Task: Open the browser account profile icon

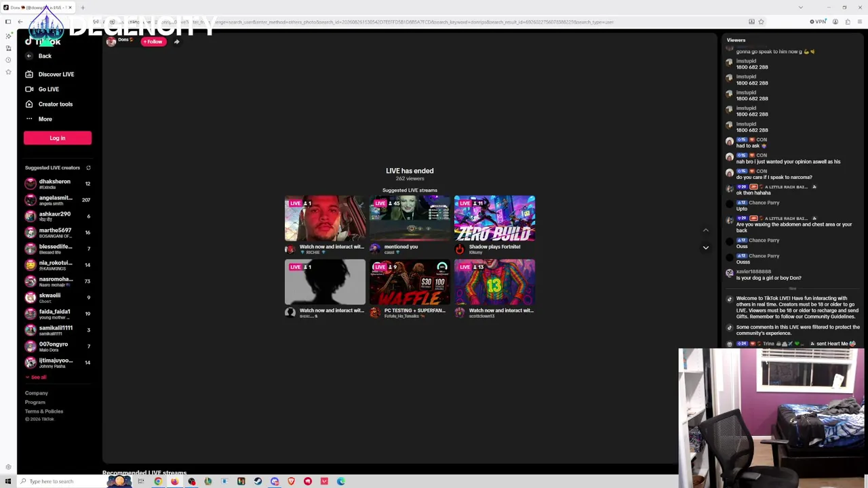Action: pos(835,22)
